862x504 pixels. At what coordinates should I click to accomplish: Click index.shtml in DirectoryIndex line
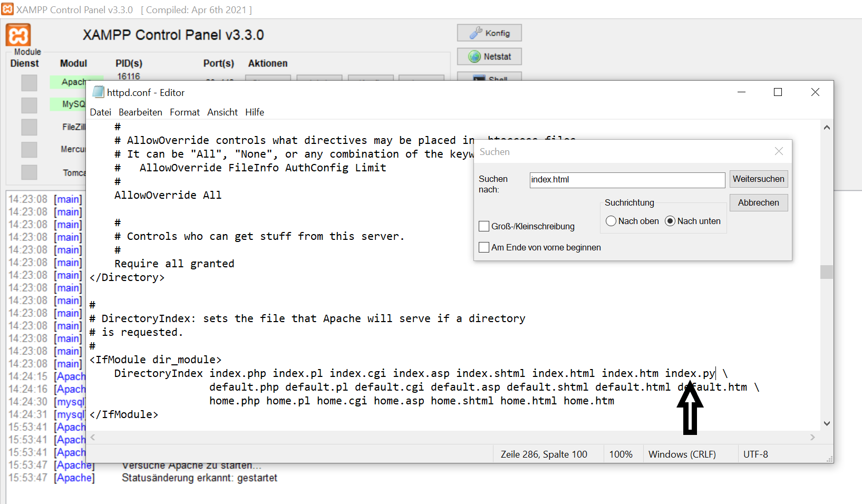point(490,373)
